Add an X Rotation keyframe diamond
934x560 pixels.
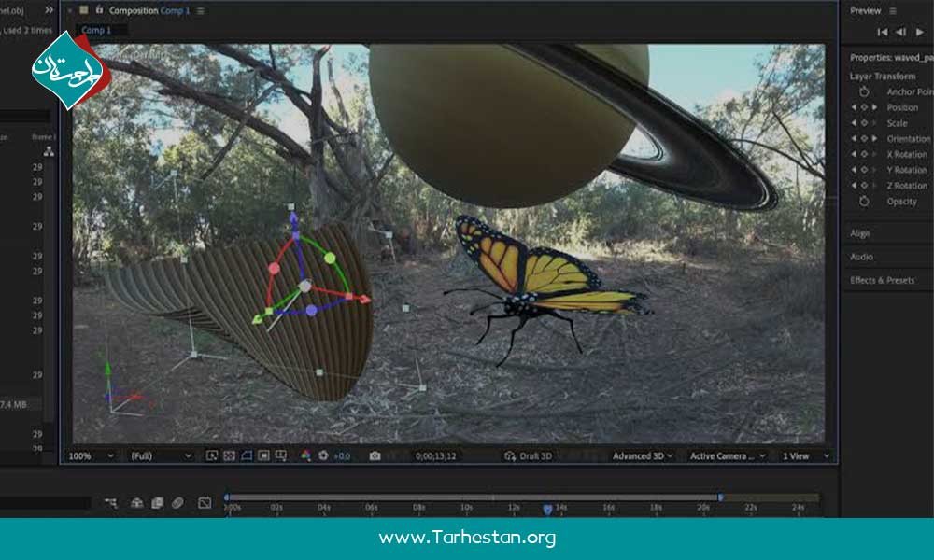(x=864, y=154)
